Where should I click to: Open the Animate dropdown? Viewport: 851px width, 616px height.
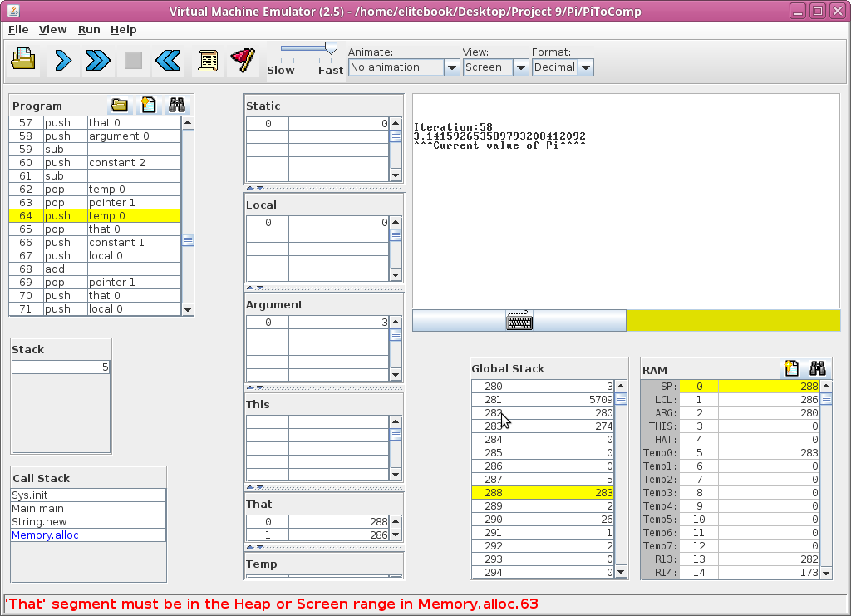click(x=404, y=67)
